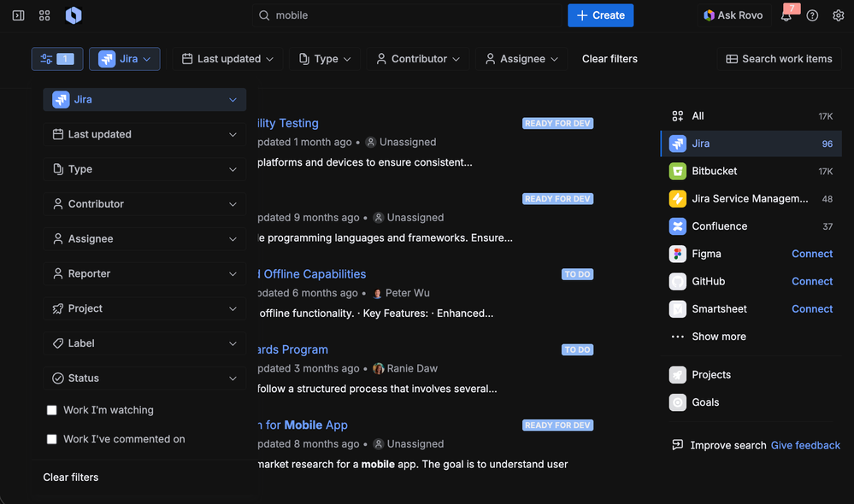Collapse the sidebar with the panel icon

tap(17, 15)
